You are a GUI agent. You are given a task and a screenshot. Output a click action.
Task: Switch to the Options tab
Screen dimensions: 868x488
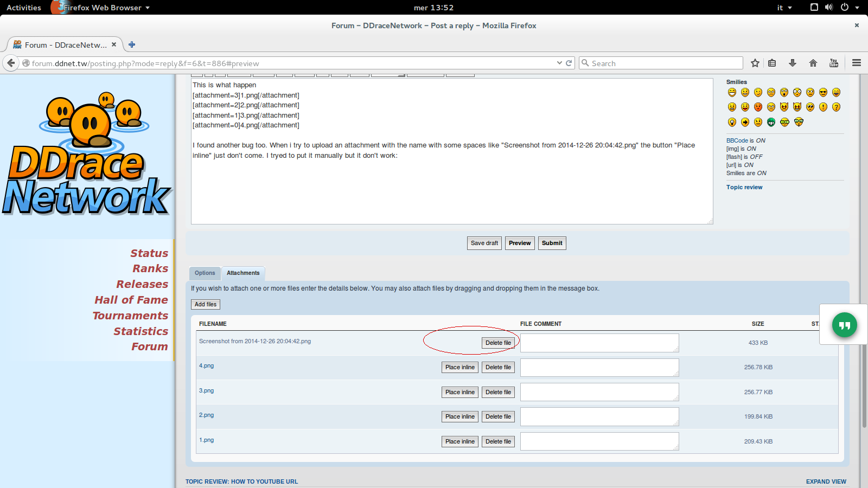coord(205,273)
